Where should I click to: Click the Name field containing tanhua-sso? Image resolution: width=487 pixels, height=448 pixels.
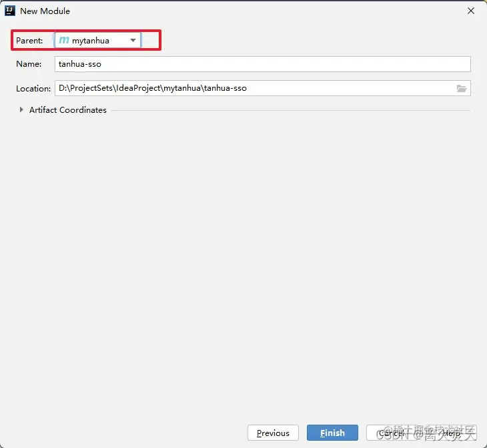(x=262, y=64)
